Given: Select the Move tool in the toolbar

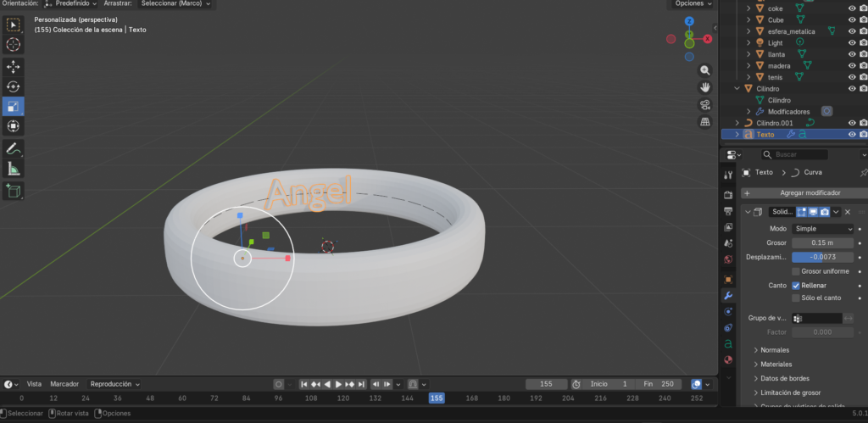Looking at the screenshot, I should coord(14,66).
